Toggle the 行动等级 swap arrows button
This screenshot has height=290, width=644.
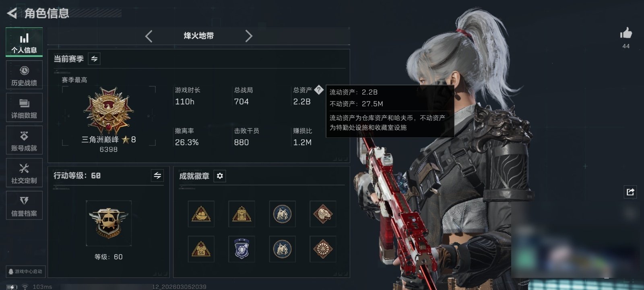coord(157,176)
